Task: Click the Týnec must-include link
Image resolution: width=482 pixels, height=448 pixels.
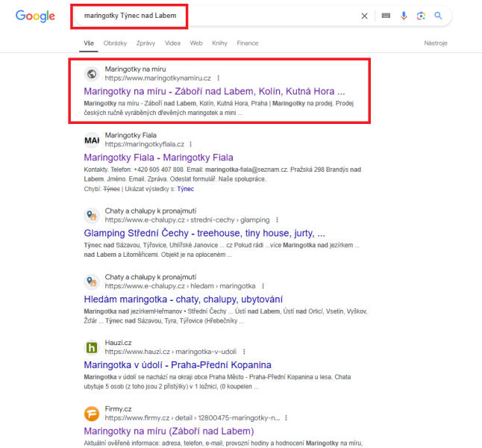Action: click(185, 189)
